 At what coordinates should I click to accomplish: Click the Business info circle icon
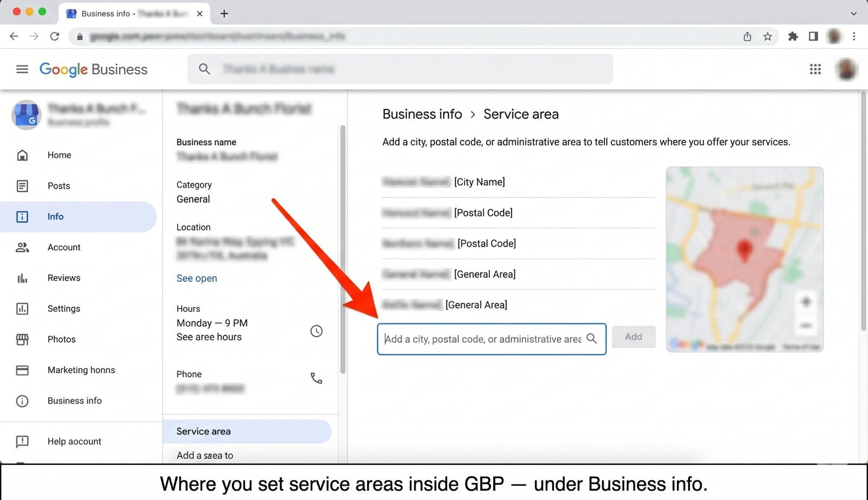tap(22, 401)
